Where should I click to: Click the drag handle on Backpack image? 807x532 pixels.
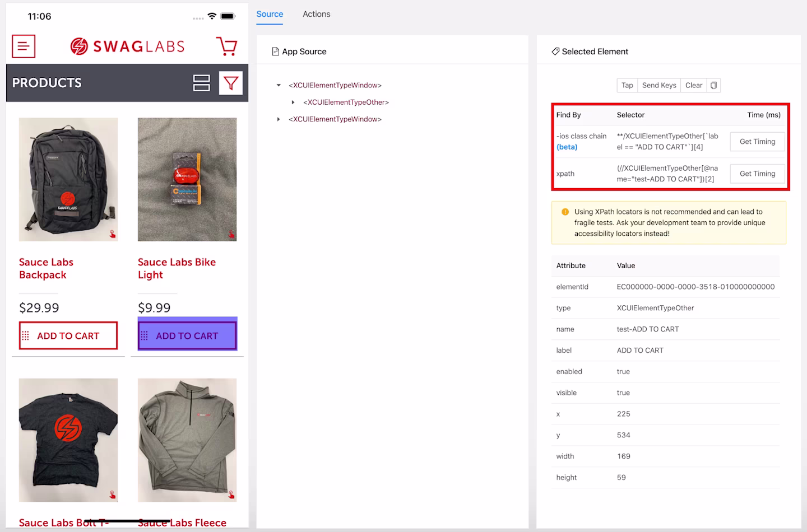point(113,234)
